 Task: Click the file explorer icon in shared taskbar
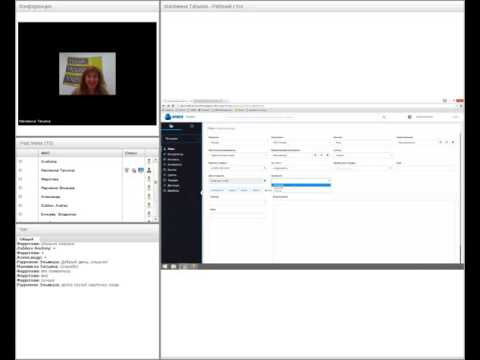click(x=174, y=266)
